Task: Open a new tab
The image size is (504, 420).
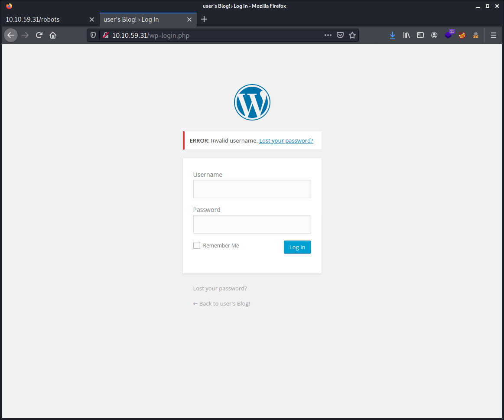Action: pos(204,20)
